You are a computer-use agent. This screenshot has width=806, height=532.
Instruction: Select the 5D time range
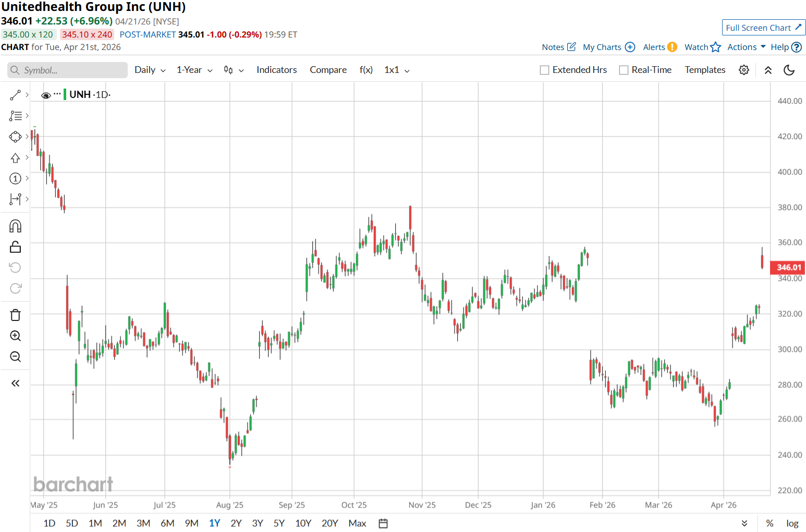tap(72, 523)
